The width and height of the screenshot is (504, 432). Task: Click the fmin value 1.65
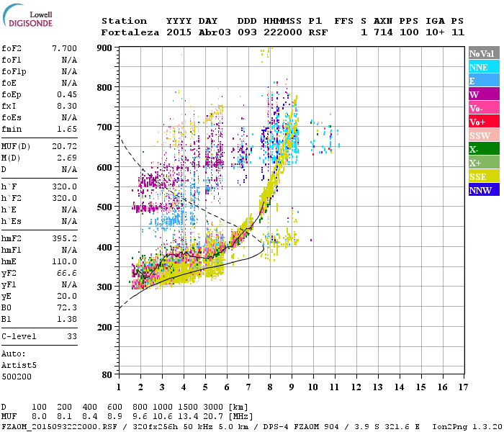pyautogui.click(x=67, y=129)
